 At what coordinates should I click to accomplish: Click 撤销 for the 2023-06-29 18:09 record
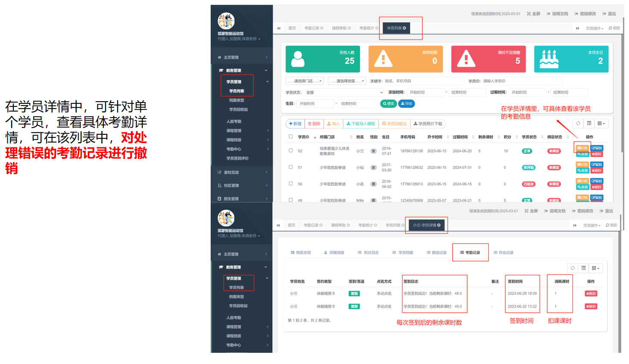pos(591,294)
